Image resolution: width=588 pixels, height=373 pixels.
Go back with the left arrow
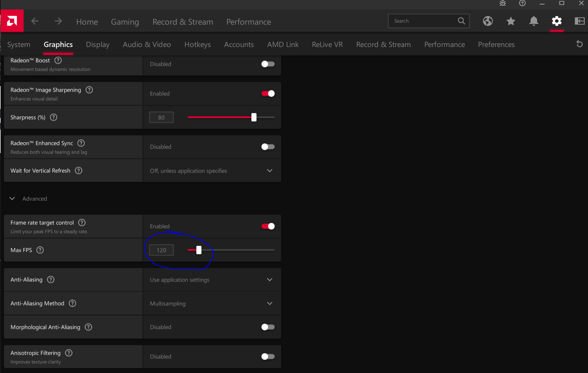tap(35, 21)
